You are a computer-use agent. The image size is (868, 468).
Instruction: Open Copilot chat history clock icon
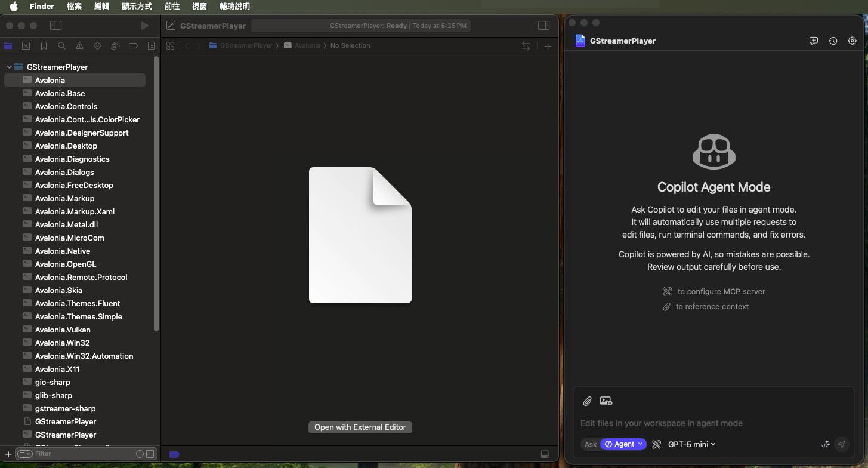click(x=833, y=41)
